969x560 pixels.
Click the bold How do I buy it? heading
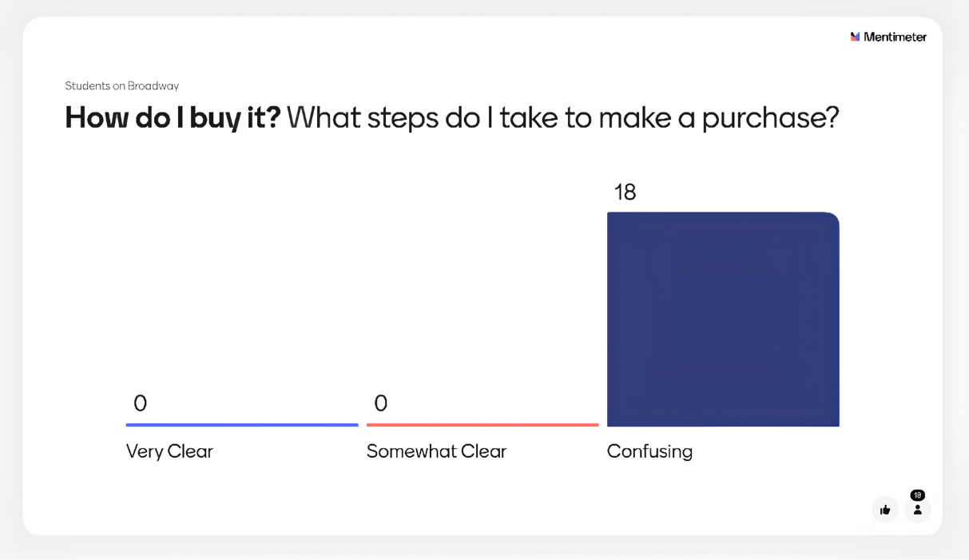click(x=173, y=118)
